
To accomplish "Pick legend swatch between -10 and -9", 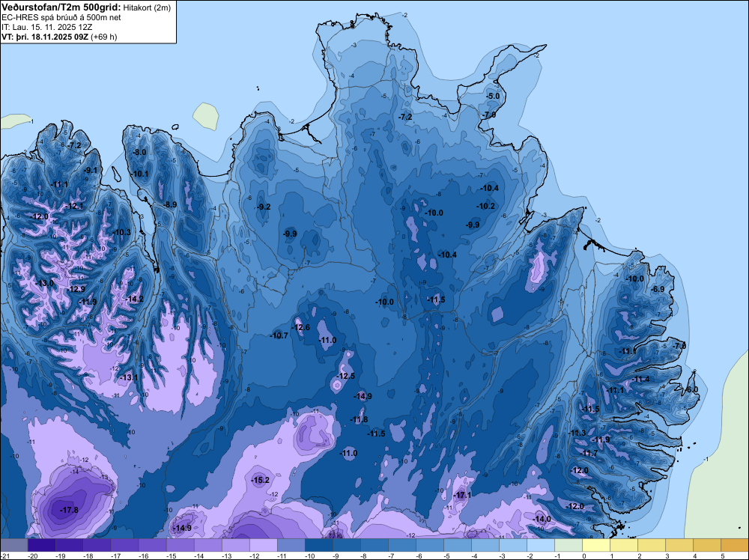I will [318, 545].
